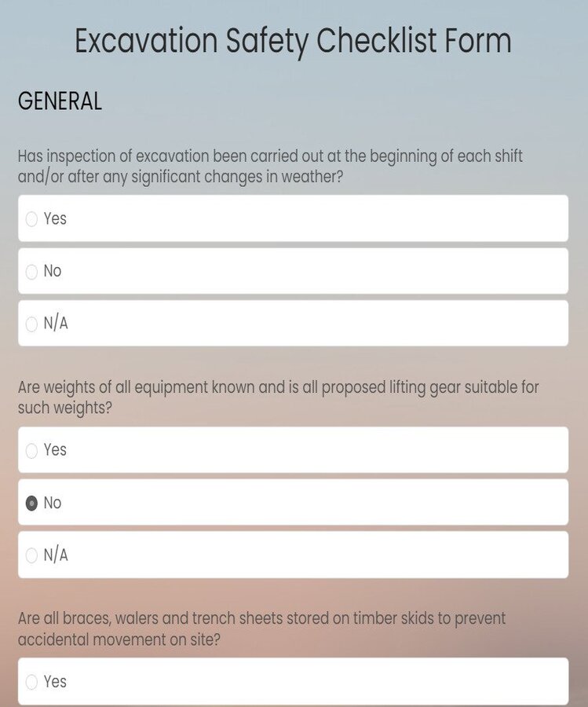Click the braces and walers question text
The width and height of the screenshot is (588, 707).
tap(261, 628)
